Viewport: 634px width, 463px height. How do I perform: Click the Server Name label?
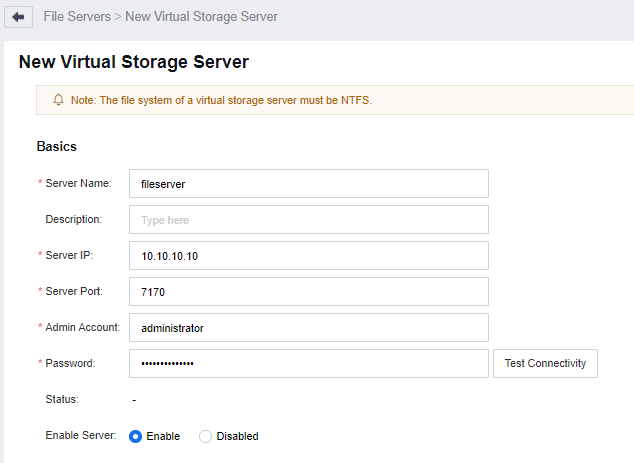click(x=78, y=184)
